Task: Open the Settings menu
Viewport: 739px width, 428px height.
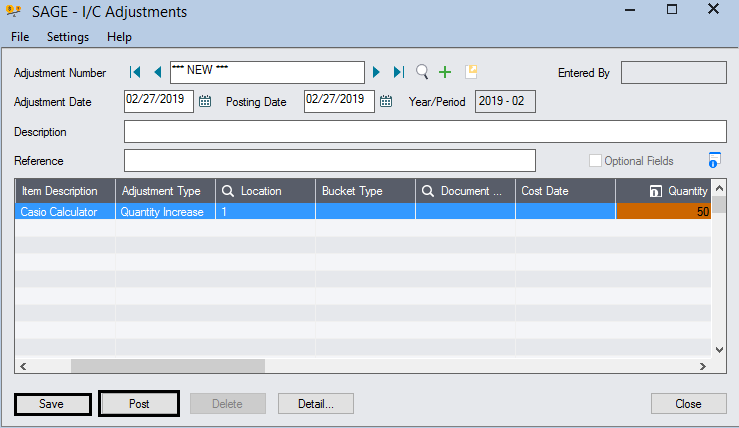Action: (x=68, y=37)
